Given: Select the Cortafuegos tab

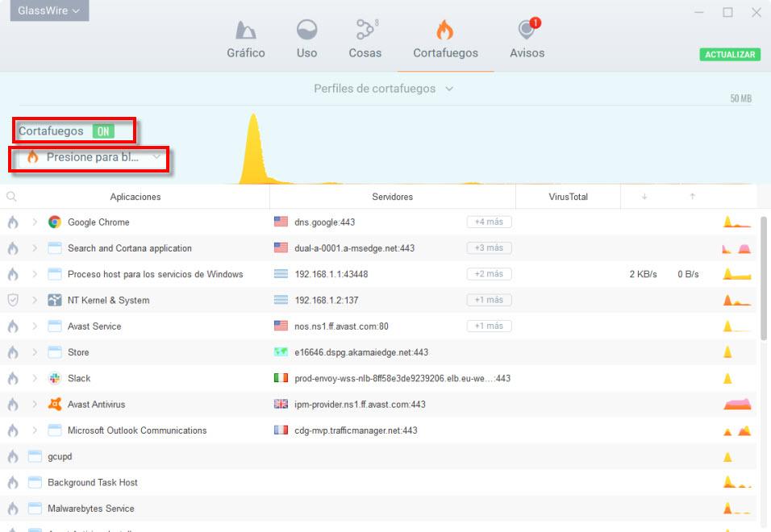Looking at the screenshot, I should [x=445, y=39].
